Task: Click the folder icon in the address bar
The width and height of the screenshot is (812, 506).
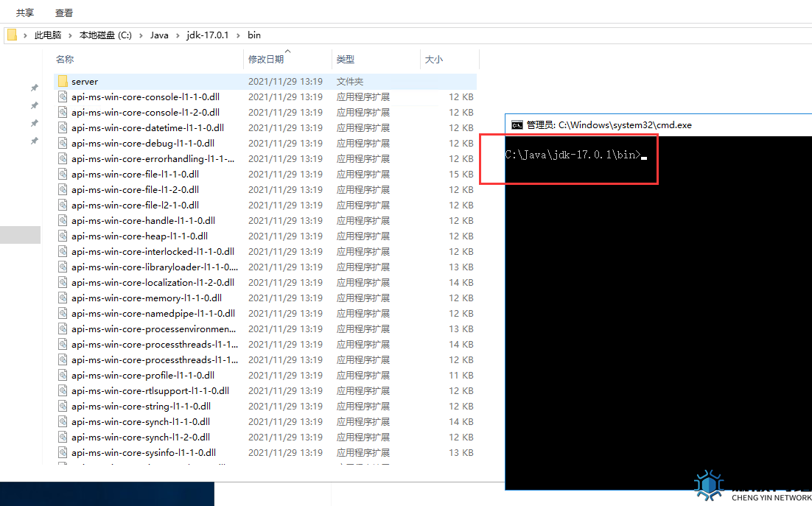Action: tap(13, 35)
